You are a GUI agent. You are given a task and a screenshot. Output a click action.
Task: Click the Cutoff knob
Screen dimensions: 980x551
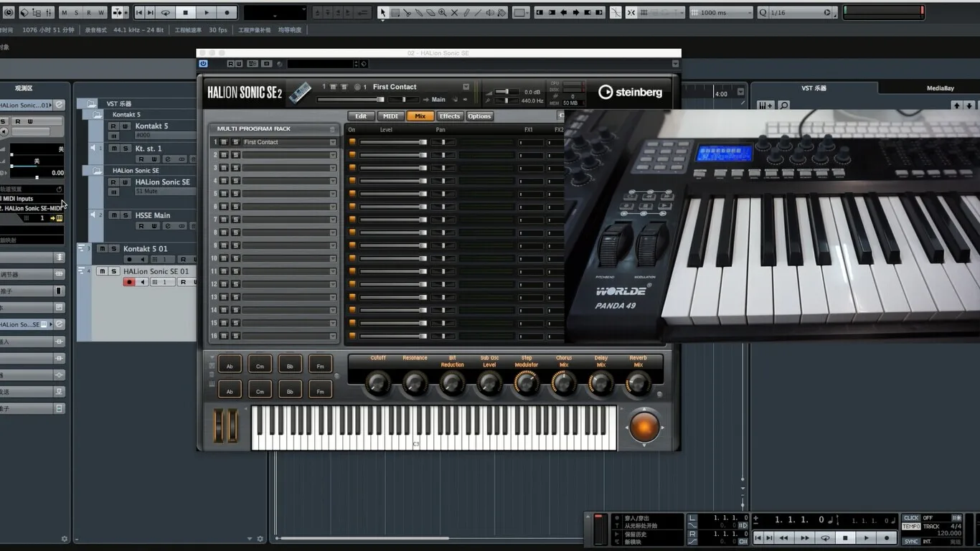point(378,384)
